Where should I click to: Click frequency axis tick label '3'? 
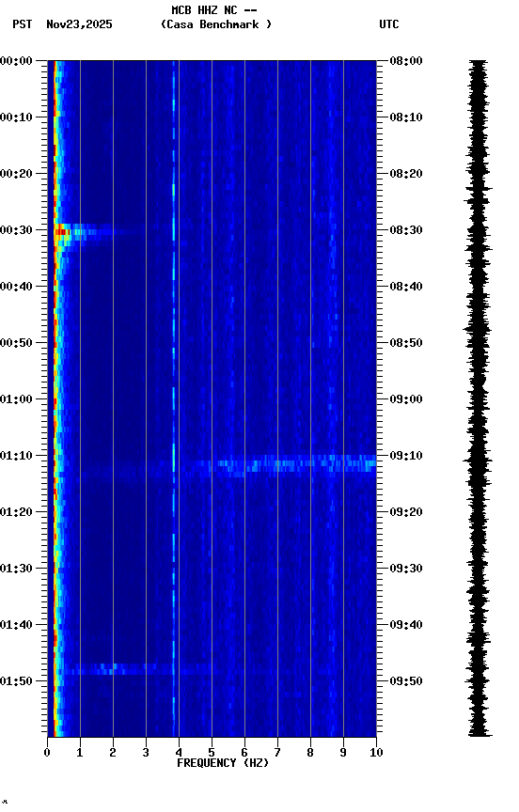coord(146,753)
